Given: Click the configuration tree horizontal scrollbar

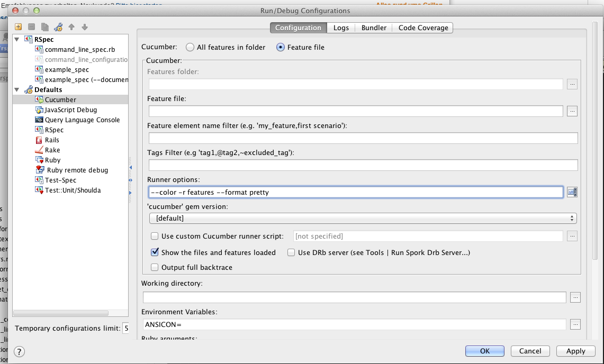Looking at the screenshot, I should (61, 313).
